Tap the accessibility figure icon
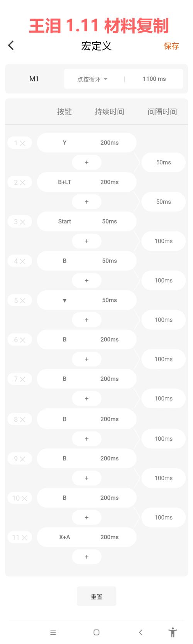193x644 pixels. click(173, 632)
